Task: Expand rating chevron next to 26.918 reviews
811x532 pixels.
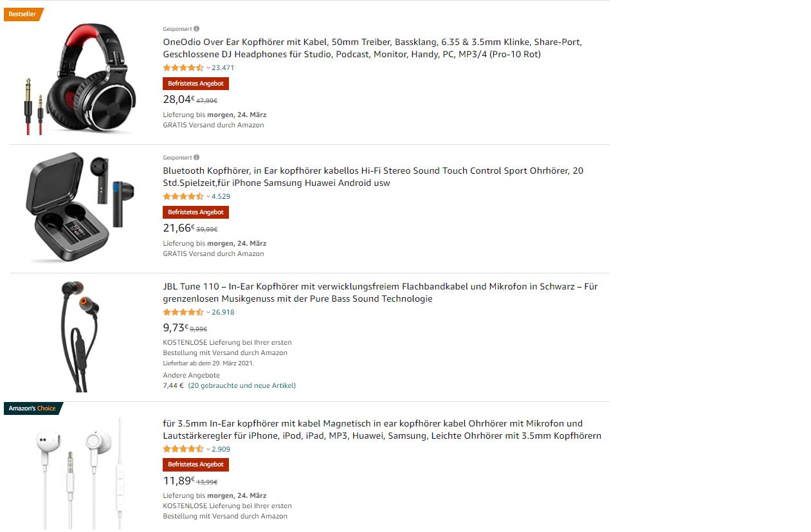Action: point(208,312)
